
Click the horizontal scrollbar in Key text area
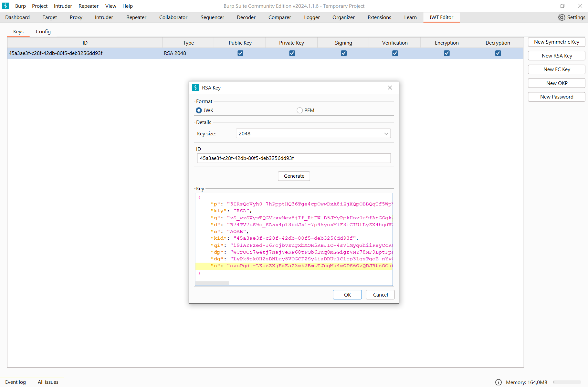click(x=212, y=283)
